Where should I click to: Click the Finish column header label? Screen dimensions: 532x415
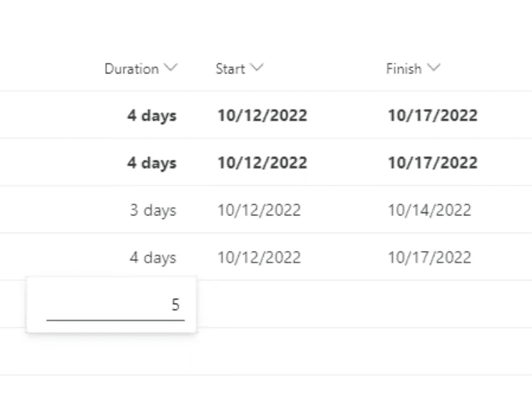[x=404, y=69]
